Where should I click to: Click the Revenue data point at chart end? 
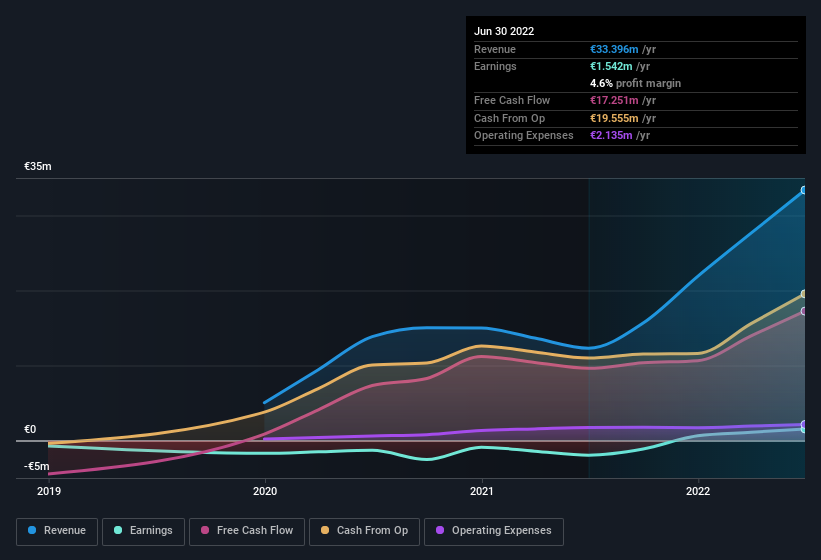point(804,190)
